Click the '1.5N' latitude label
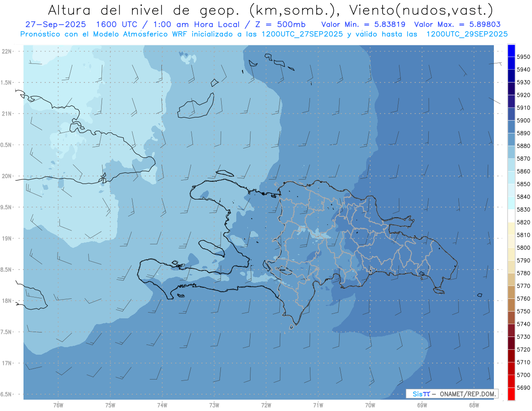 click(x=6, y=82)
